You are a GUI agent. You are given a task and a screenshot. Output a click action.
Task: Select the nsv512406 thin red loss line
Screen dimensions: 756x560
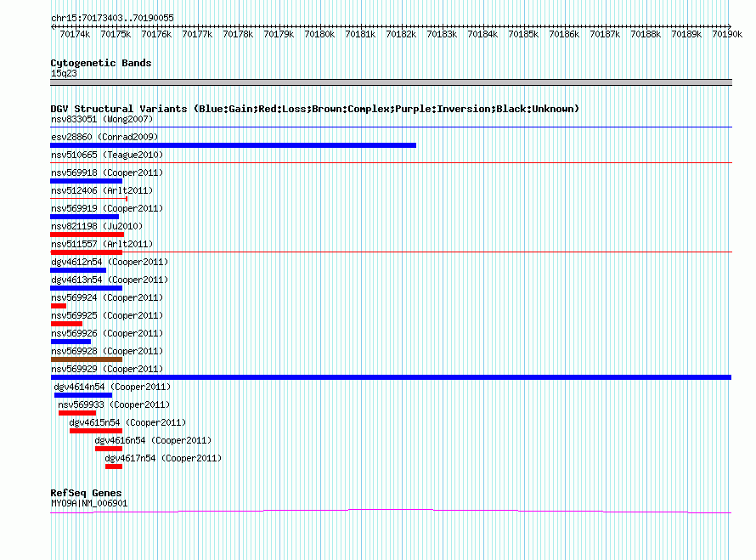pos(88,198)
